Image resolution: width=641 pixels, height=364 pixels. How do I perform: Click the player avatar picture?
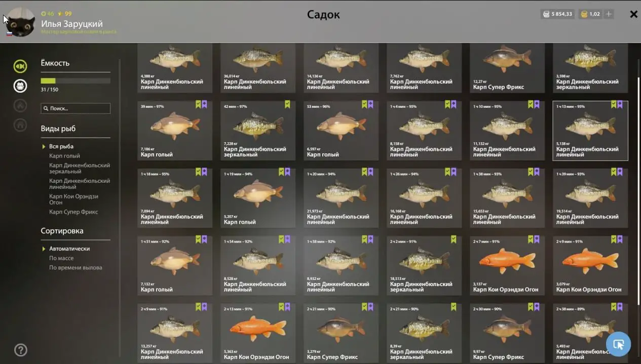(x=20, y=22)
